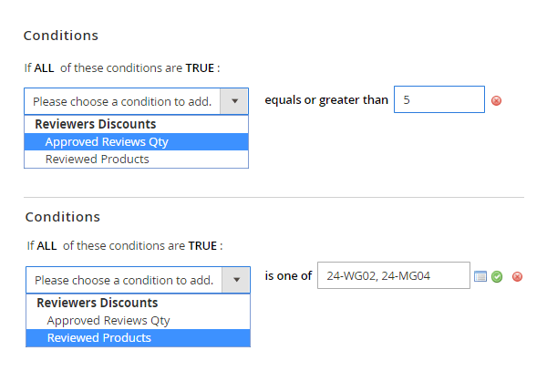Click dropdown arrow beside 'is one of'

[x=237, y=280]
